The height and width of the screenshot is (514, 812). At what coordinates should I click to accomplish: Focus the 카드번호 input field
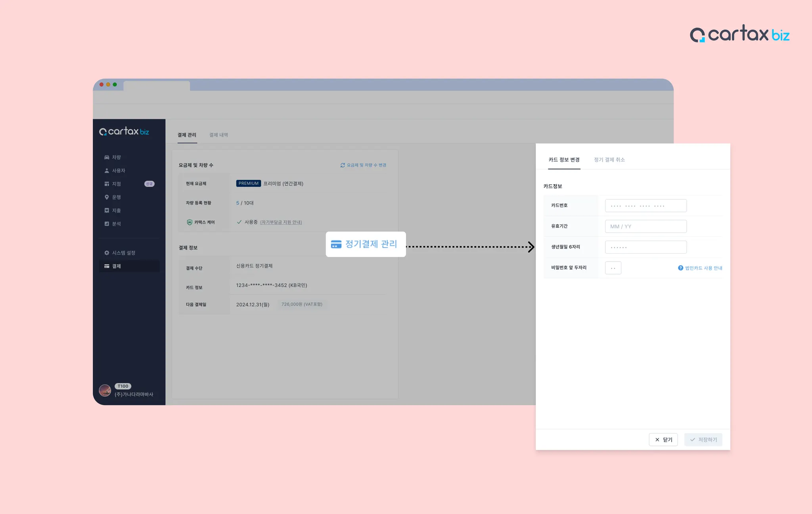point(645,206)
